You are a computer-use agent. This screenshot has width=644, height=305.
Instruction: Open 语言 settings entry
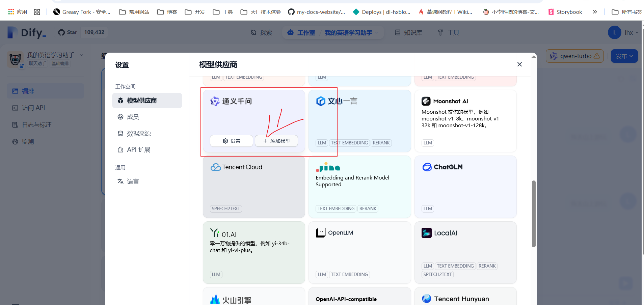(x=133, y=182)
